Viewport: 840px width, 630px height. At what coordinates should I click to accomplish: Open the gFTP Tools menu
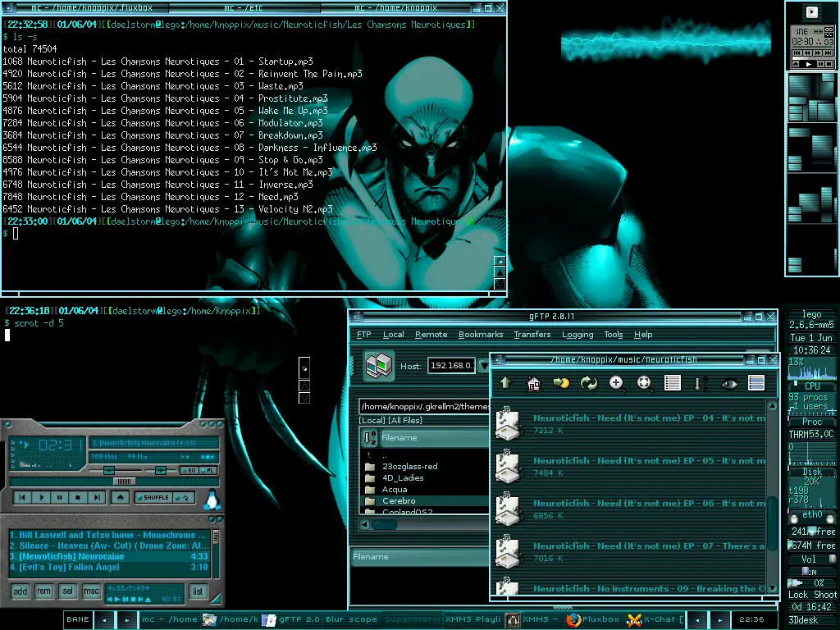pos(614,335)
